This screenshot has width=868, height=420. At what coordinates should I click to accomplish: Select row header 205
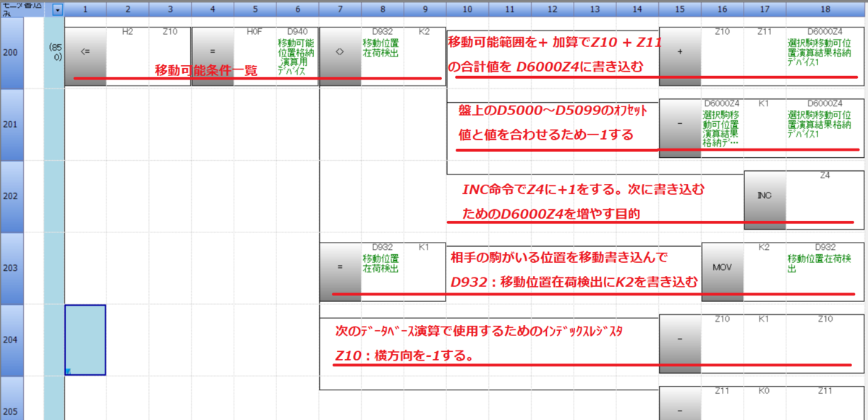(x=12, y=398)
